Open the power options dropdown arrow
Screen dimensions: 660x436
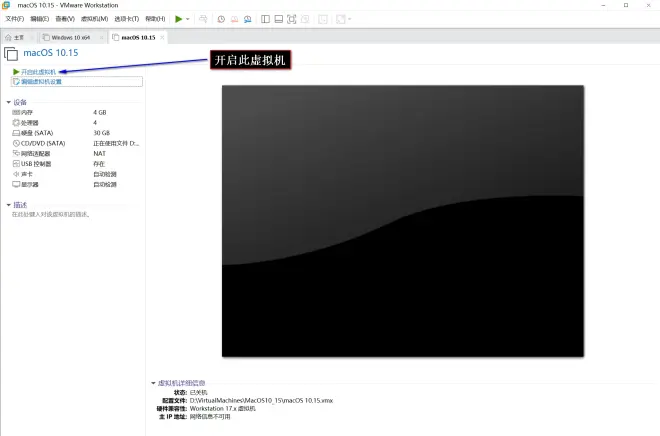[x=188, y=19]
